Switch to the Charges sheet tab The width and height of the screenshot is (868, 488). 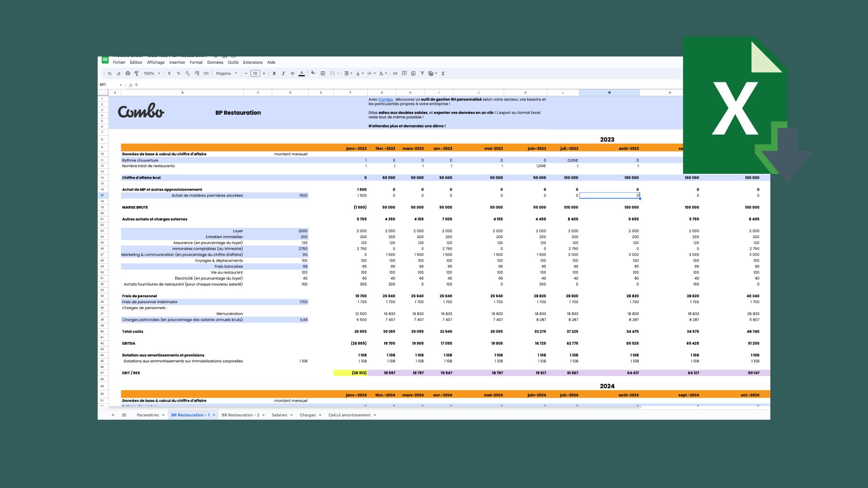click(x=308, y=415)
